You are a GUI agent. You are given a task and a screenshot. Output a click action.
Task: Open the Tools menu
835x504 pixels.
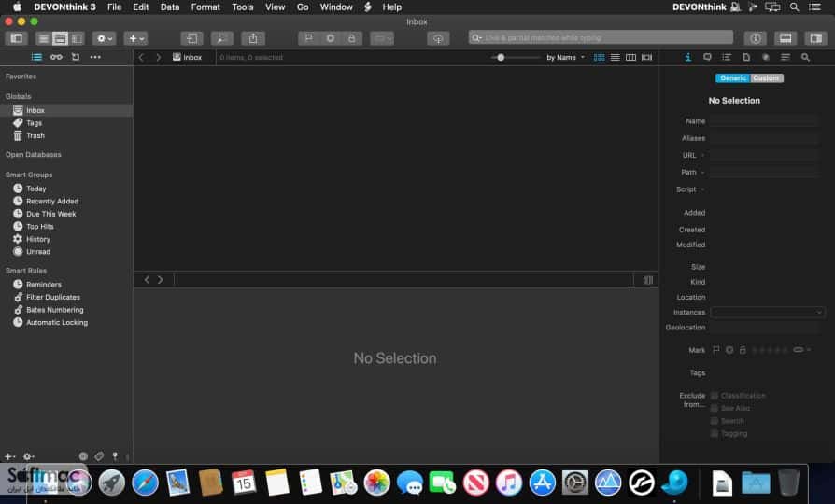[x=242, y=7]
